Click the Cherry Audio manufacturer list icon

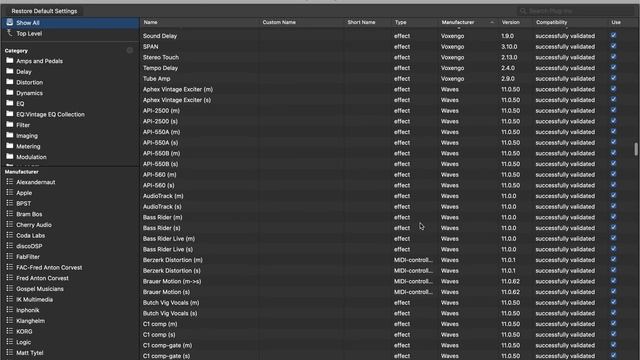click(10, 224)
